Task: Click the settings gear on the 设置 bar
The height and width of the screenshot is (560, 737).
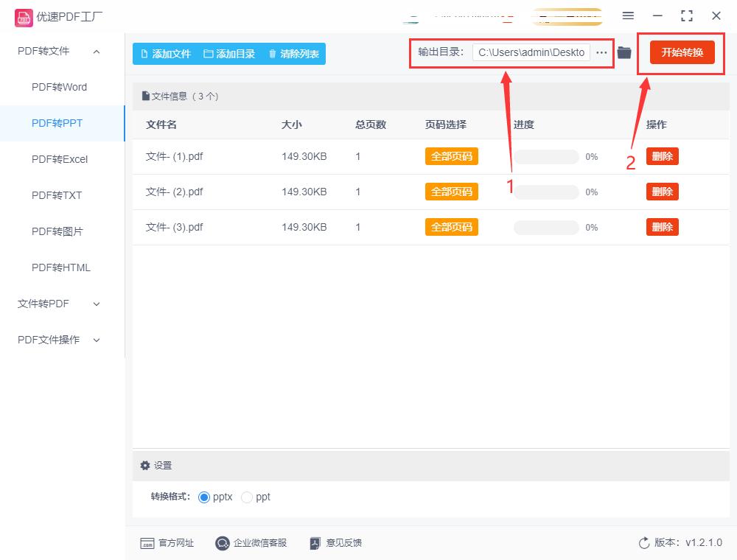Action: 145,465
